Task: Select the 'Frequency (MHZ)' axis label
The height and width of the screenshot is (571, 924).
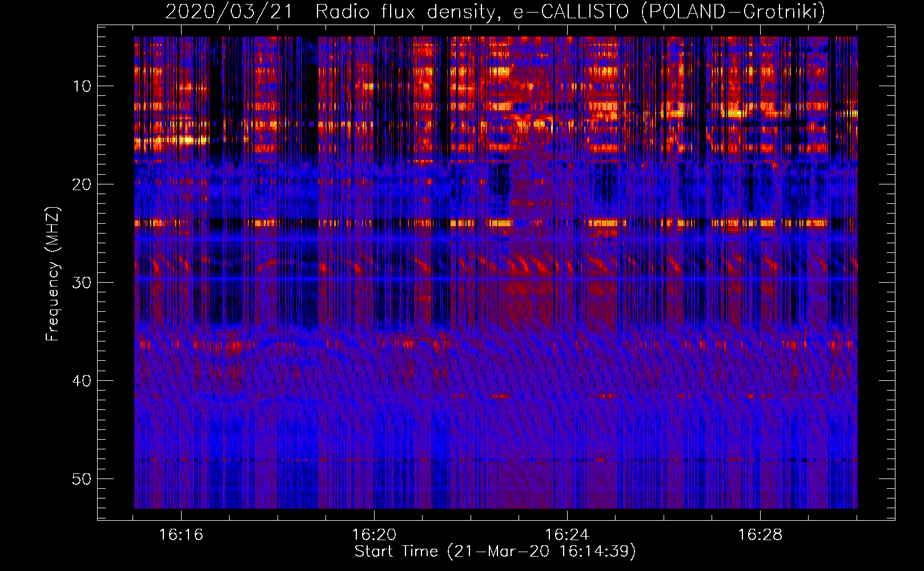Action: (53, 274)
